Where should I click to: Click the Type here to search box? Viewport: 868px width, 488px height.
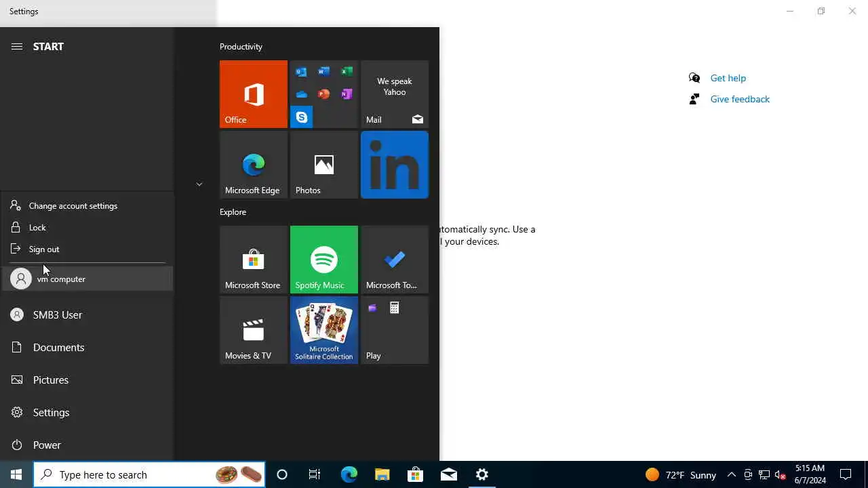click(149, 474)
